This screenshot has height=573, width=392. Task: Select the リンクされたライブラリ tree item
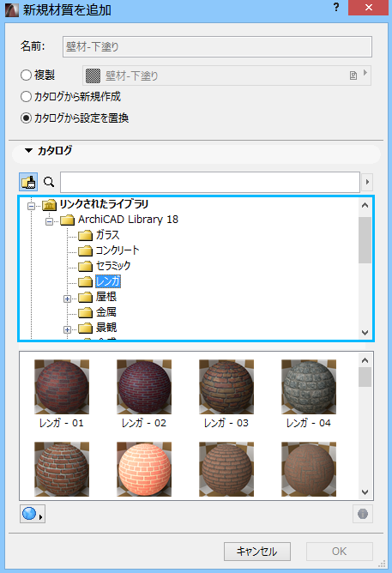point(104,204)
